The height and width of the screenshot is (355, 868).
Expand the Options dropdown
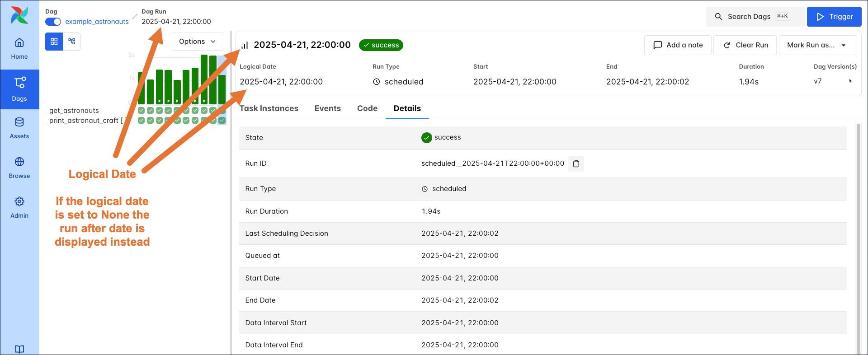pyautogui.click(x=198, y=42)
